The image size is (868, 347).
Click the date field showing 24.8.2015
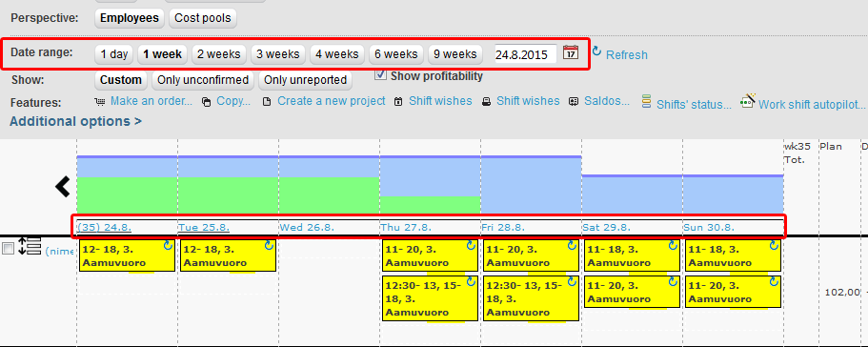(x=525, y=54)
